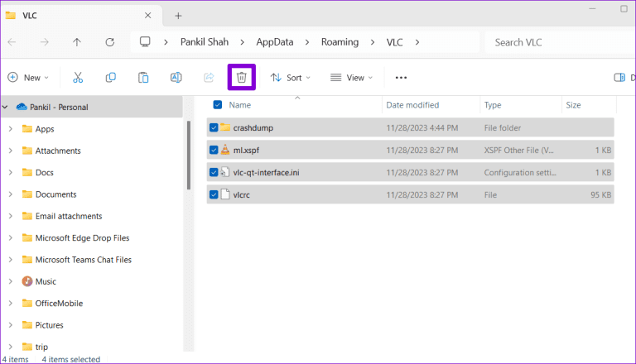Uncheck the crashdump folder checkbox
Viewport: 636px width, 364px height.
(214, 127)
